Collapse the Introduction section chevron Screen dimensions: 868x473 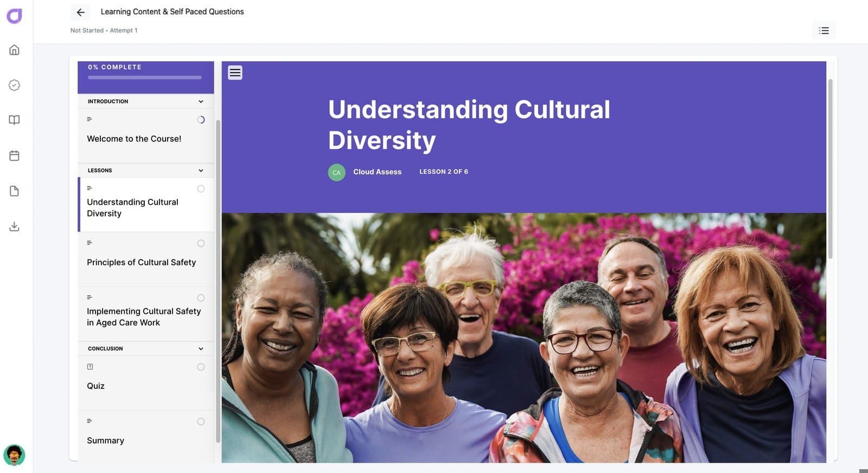[x=201, y=102]
